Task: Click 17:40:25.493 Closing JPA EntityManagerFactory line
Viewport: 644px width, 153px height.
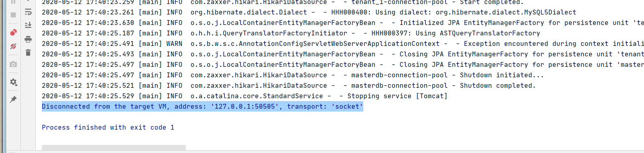Action: (x=343, y=54)
